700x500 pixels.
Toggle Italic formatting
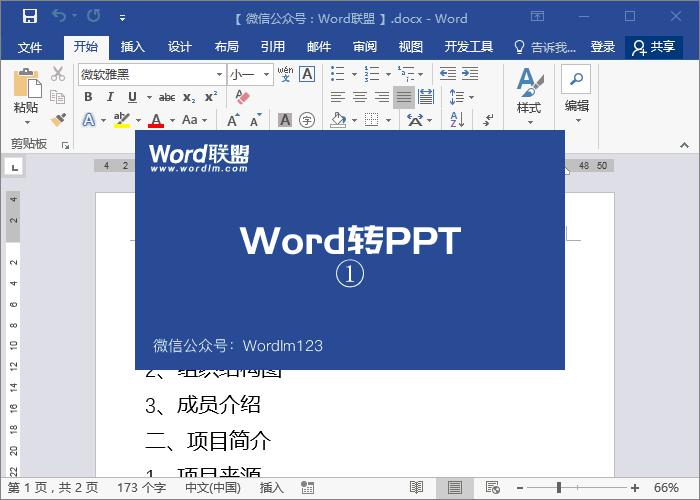pyautogui.click(x=110, y=96)
